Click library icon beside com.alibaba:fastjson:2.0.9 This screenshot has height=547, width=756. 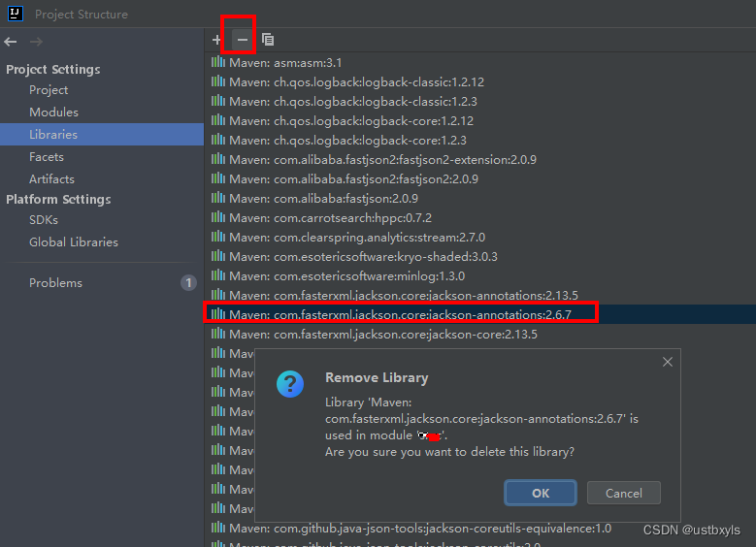pyautogui.click(x=218, y=198)
